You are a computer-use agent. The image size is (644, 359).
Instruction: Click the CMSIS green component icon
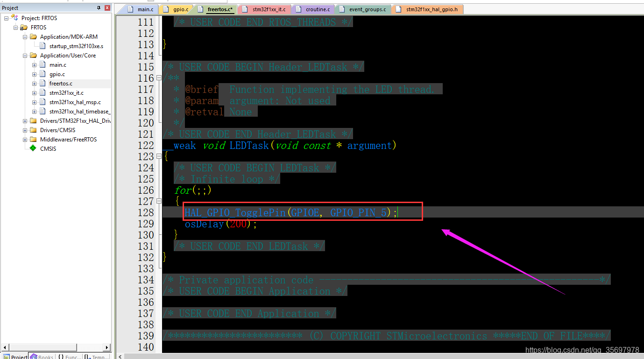point(33,148)
